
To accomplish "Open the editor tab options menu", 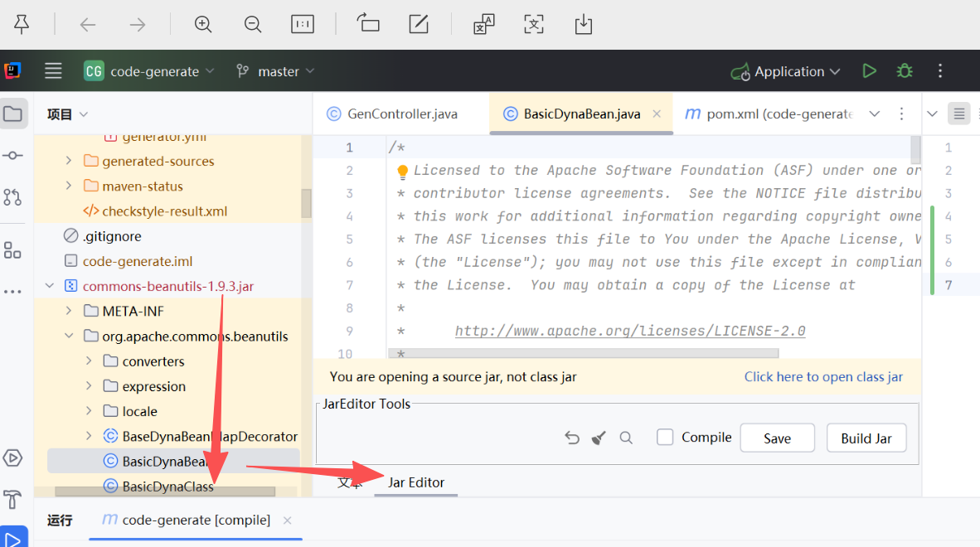I will tap(901, 114).
